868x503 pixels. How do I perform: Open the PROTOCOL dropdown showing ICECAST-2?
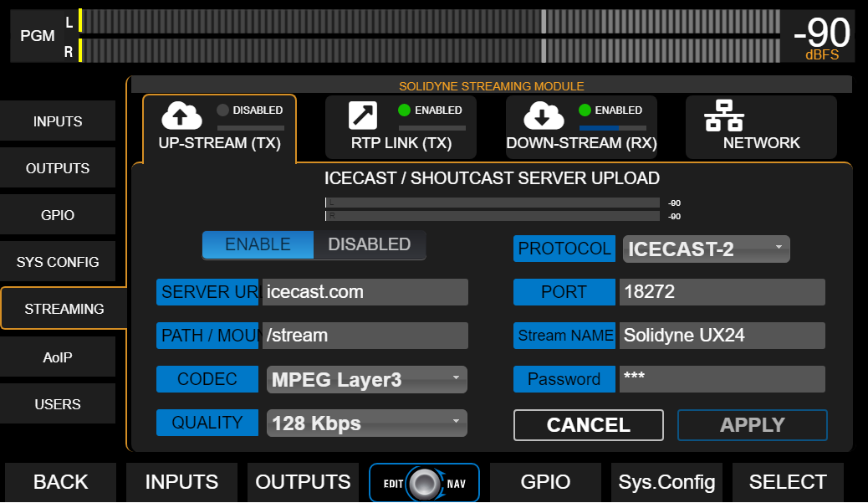pyautogui.click(x=706, y=249)
